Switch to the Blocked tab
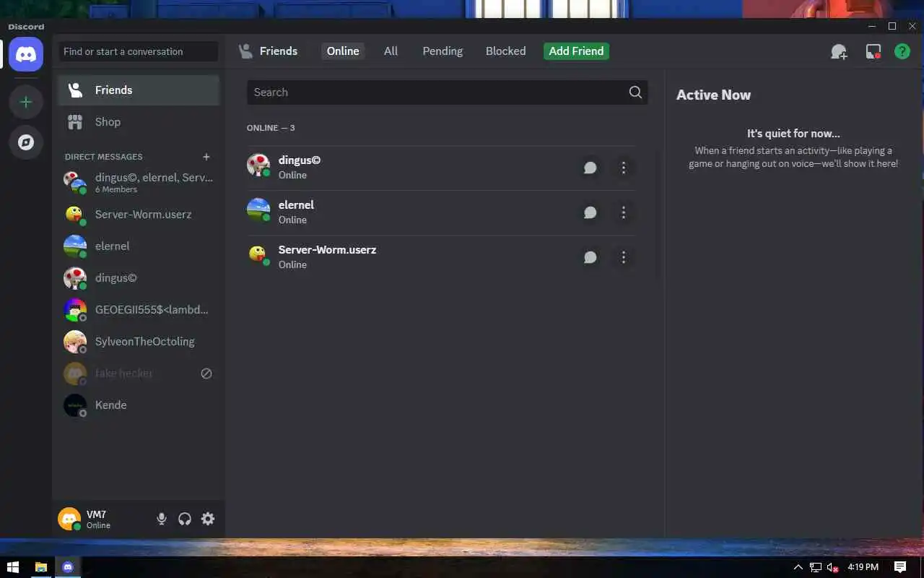 coord(505,51)
